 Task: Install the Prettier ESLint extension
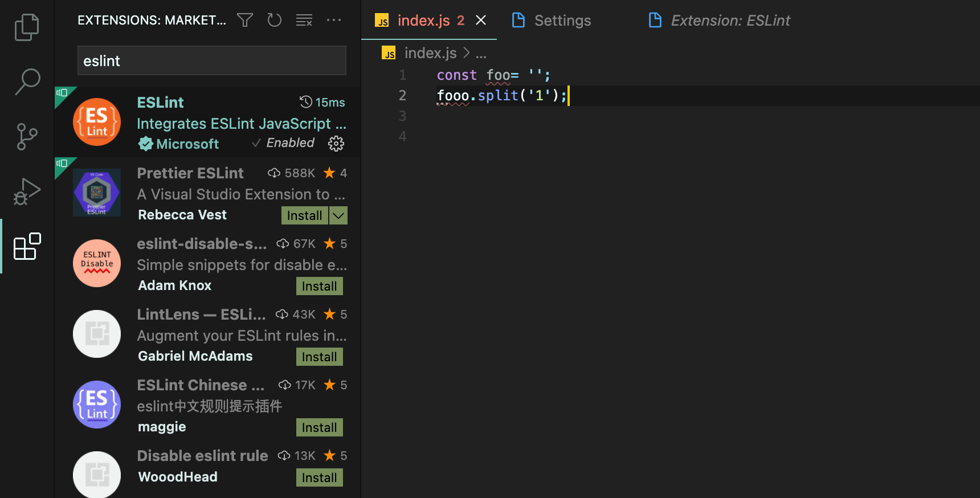point(305,215)
